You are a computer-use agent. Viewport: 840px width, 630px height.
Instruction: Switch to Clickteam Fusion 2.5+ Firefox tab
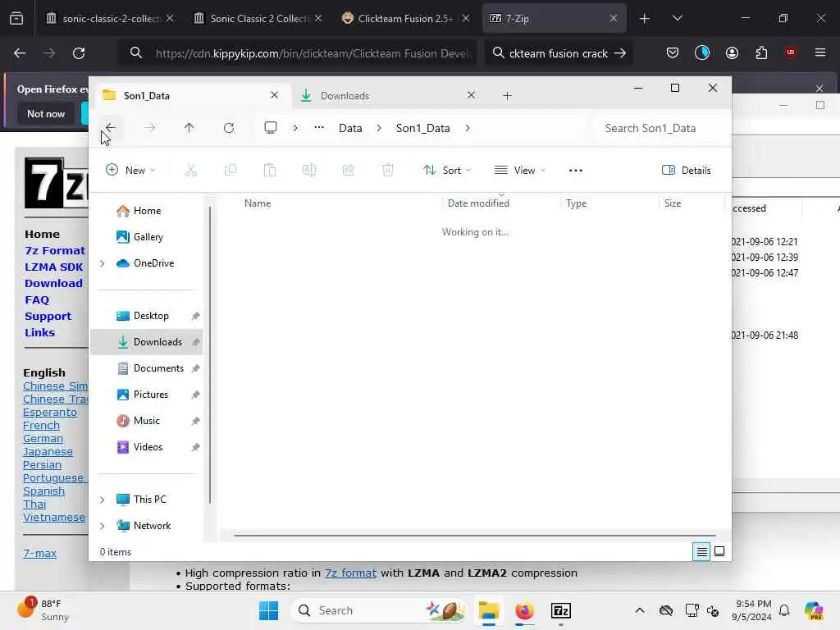[405, 18]
